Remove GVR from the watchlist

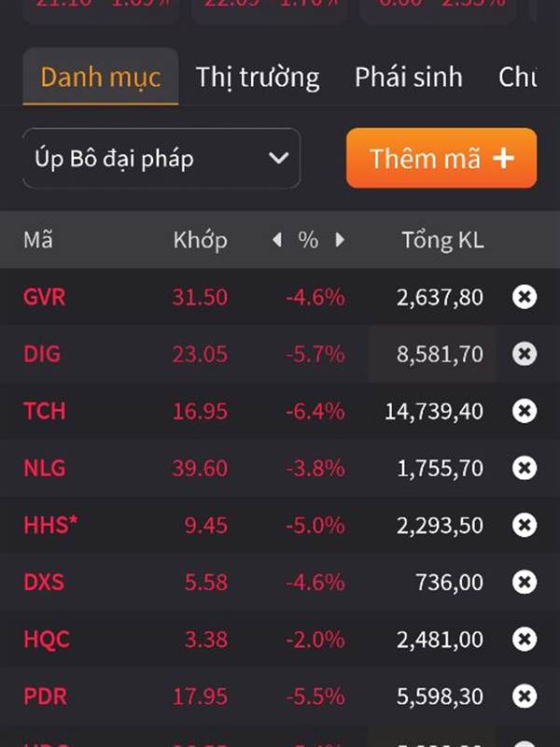tap(525, 297)
